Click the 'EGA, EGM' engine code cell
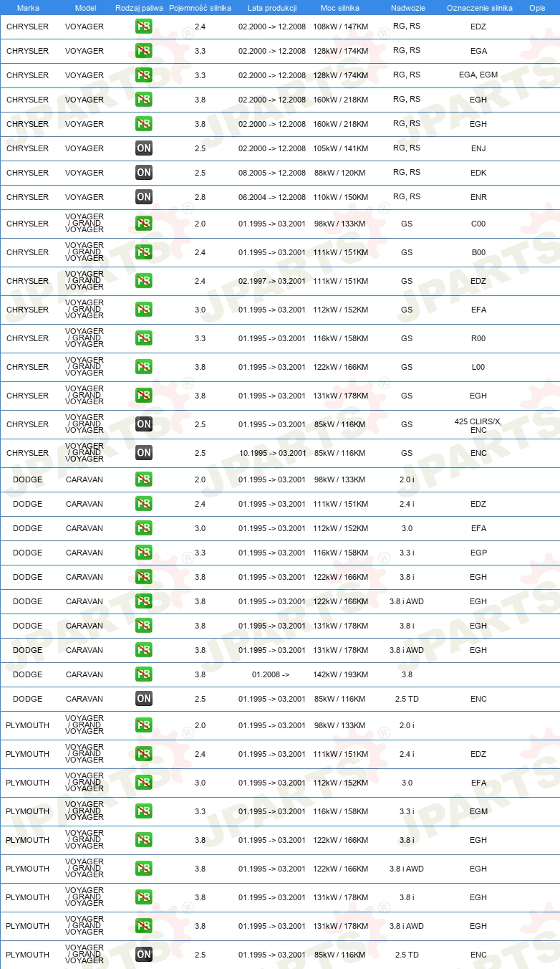 [x=478, y=75]
